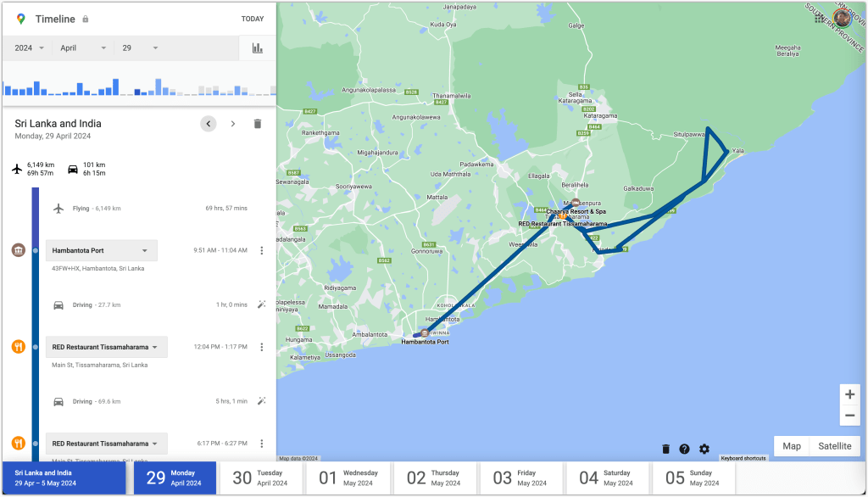Click the activity histogram bar chart
Screen dimensions: 868x497
tap(137, 86)
